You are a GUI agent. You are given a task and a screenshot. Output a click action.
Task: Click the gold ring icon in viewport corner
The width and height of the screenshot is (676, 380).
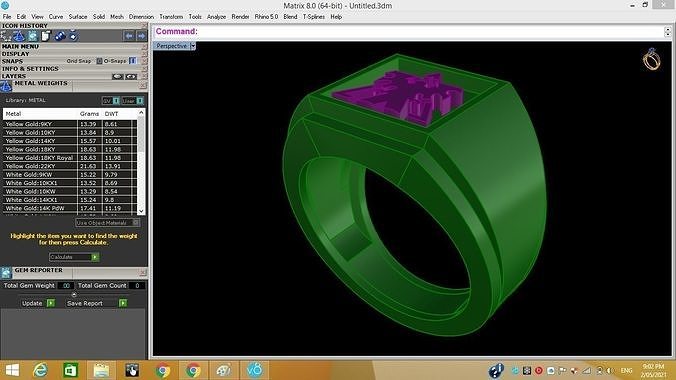pyautogui.click(x=651, y=59)
